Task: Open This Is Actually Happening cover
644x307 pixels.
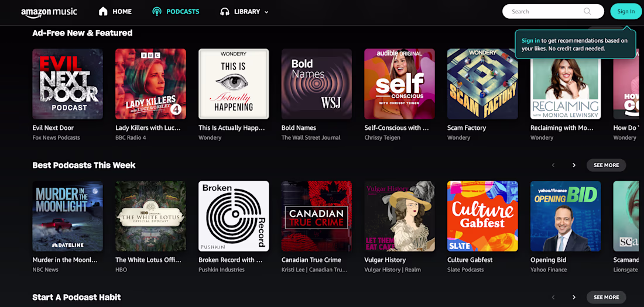Action: point(234,84)
